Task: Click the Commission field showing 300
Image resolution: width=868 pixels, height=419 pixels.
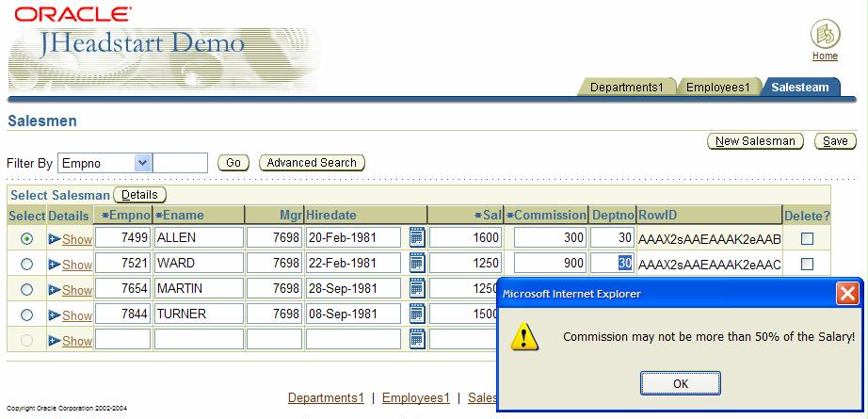Action: tap(550, 237)
